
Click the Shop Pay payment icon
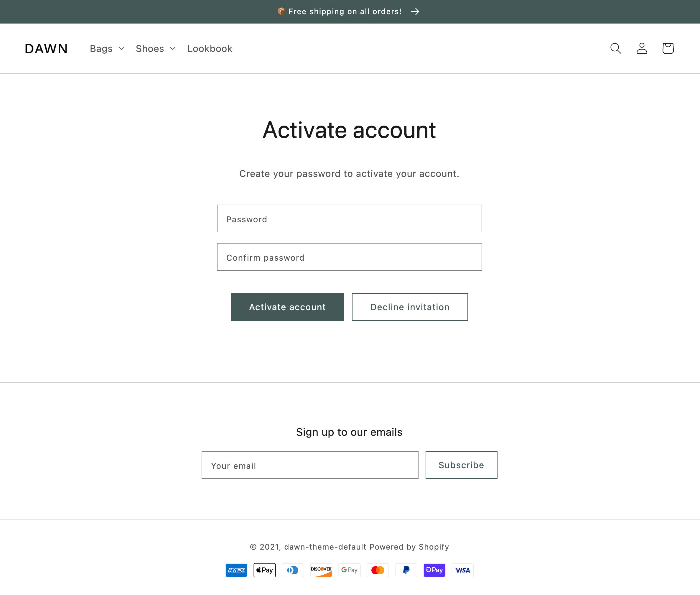(434, 570)
